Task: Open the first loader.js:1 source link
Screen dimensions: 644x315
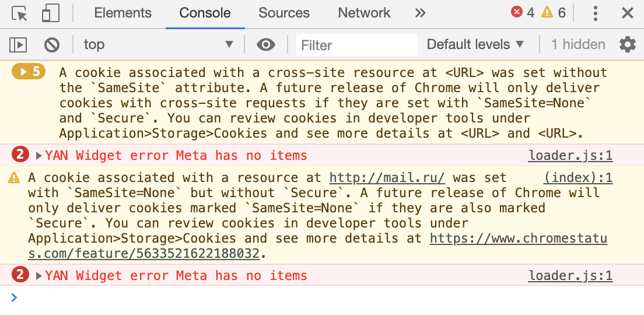Action: coord(570,156)
